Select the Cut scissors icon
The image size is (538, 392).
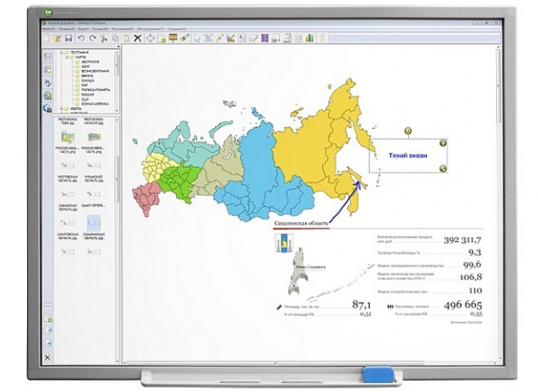click(105, 38)
